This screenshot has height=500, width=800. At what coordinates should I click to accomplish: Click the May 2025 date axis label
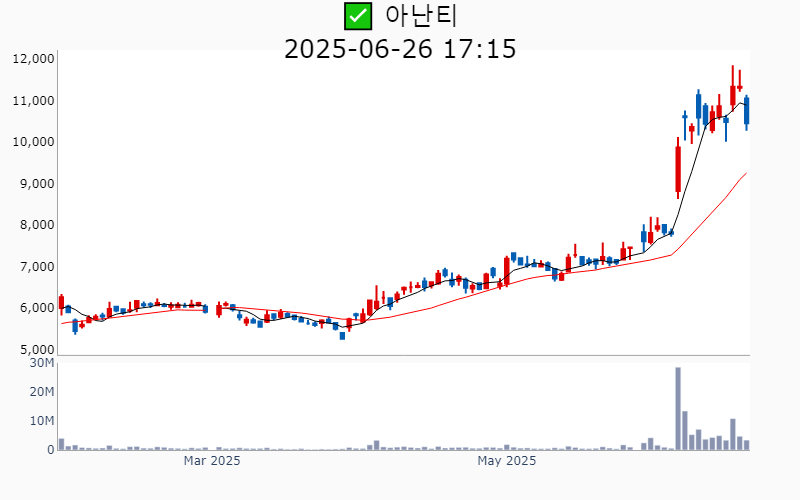point(507,461)
